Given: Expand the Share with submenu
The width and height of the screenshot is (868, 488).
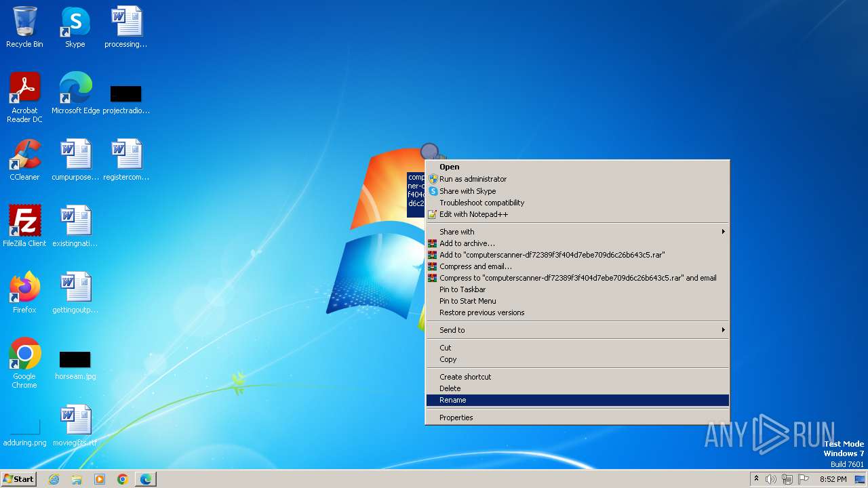Looking at the screenshot, I should (x=577, y=232).
